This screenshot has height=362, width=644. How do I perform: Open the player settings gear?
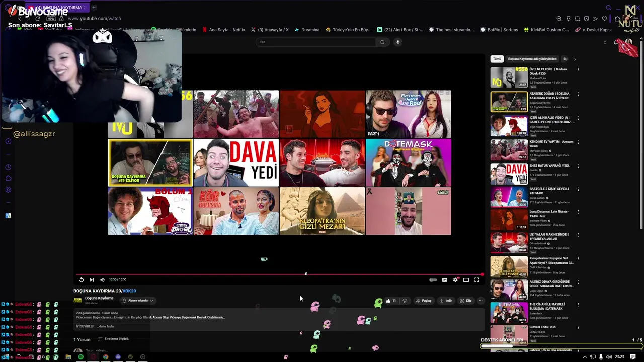[x=455, y=280]
